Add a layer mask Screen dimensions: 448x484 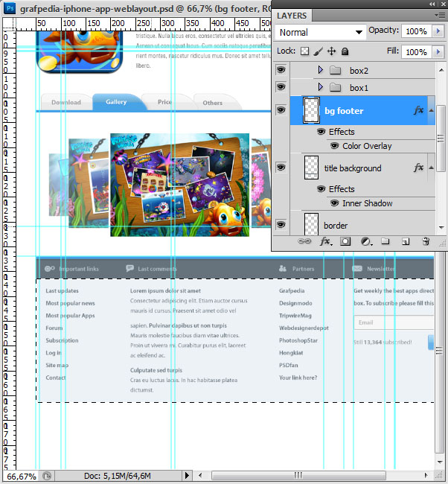tap(345, 241)
